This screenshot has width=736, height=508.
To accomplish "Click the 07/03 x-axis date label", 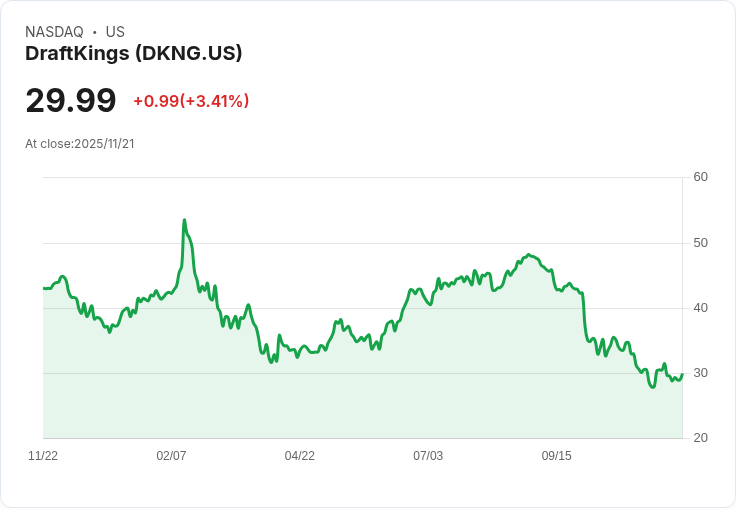I will 428,455.
